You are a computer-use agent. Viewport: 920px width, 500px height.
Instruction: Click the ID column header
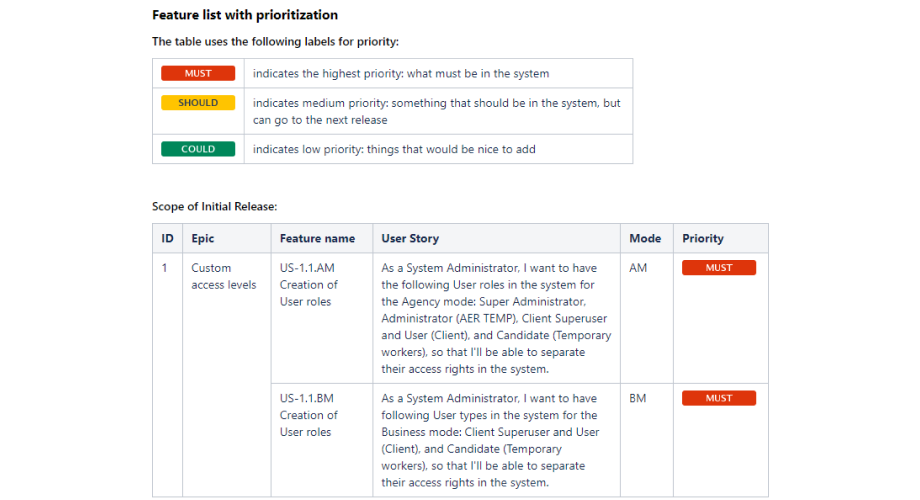pos(167,238)
